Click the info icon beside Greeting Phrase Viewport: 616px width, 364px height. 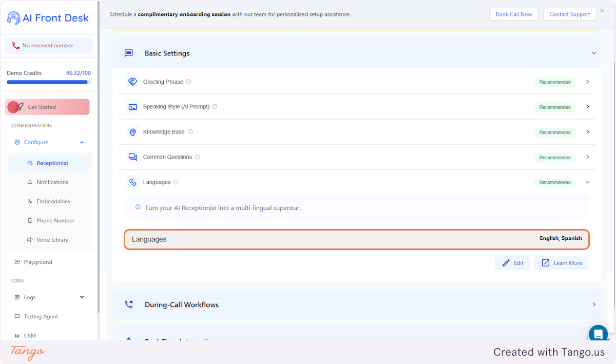click(x=189, y=82)
